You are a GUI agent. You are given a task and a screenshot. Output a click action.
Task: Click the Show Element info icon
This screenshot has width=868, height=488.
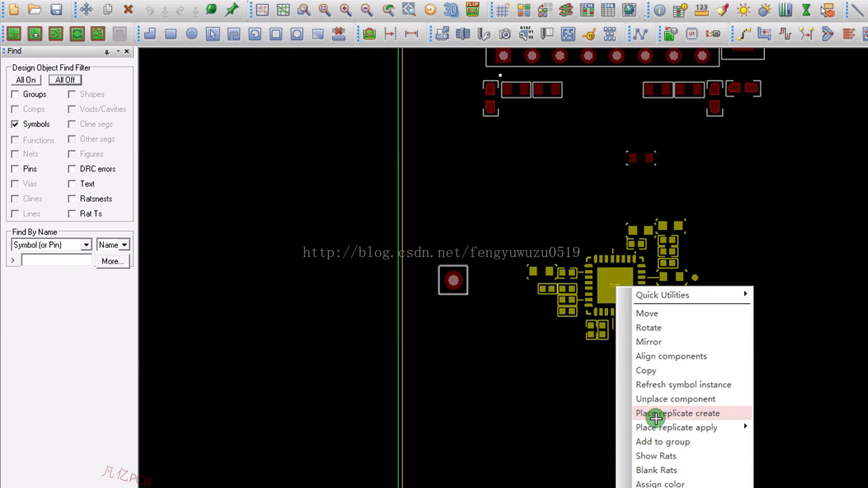point(660,10)
